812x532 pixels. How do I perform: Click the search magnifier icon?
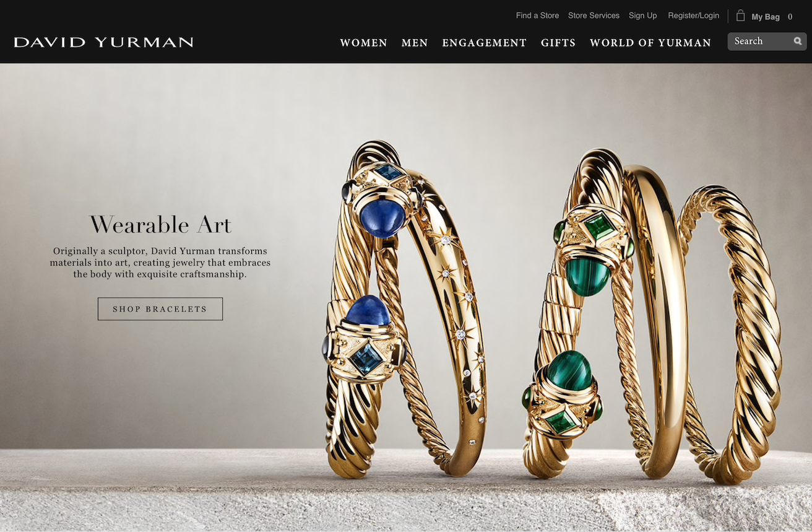pyautogui.click(x=798, y=41)
